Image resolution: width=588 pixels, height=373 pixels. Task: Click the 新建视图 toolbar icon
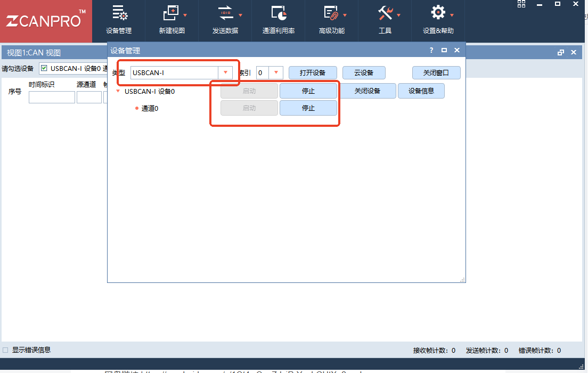[171, 13]
